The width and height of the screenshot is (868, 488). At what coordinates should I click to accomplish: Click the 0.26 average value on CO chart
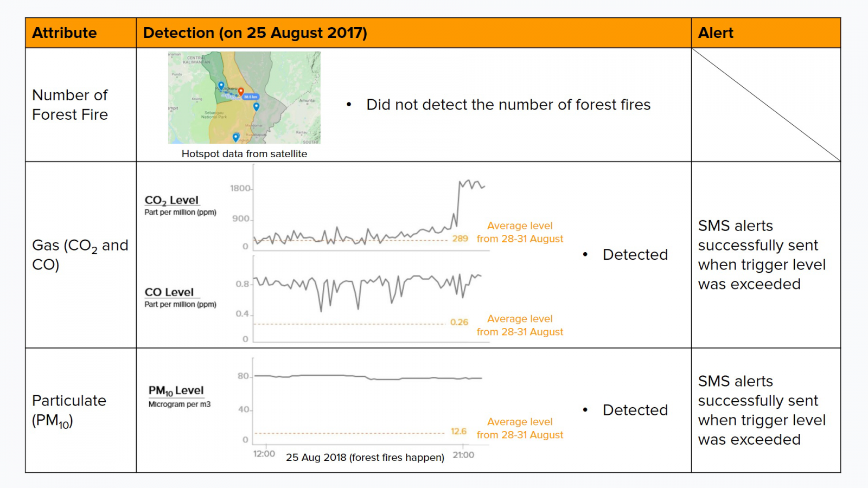pos(459,322)
